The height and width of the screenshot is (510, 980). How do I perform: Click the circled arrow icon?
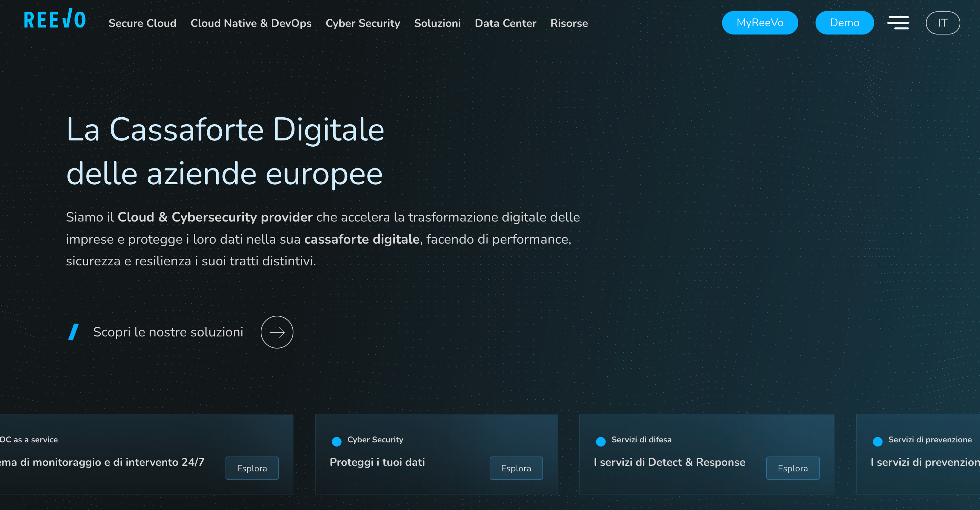click(x=277, y=332)
